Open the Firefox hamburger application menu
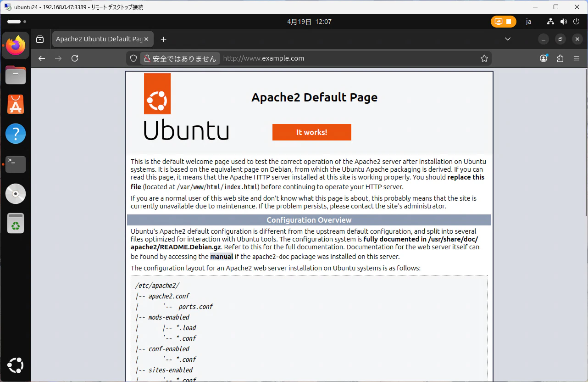588x382 pixels. 577,58
